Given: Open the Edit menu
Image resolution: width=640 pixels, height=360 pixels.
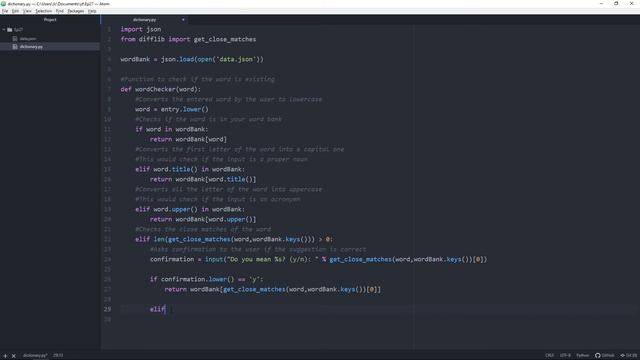Looking at the screenshot, I should pyautogui.click(x=16, y=11).
